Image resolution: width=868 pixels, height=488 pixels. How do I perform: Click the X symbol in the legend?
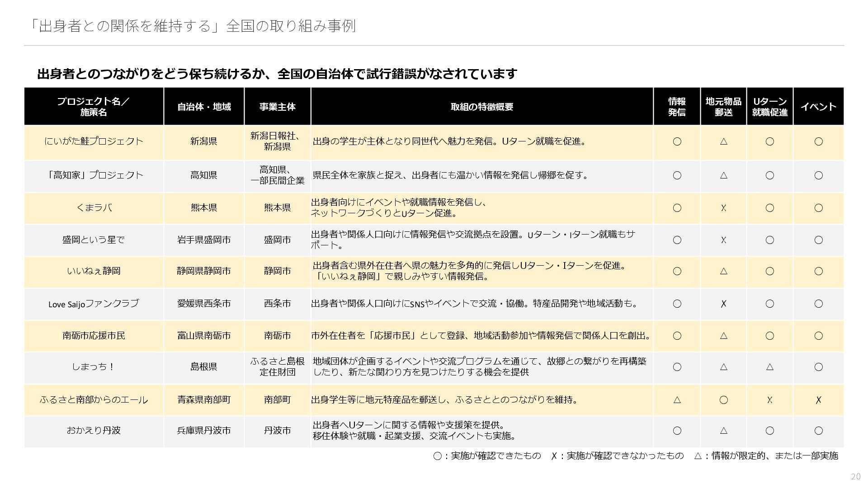point(553,456)
